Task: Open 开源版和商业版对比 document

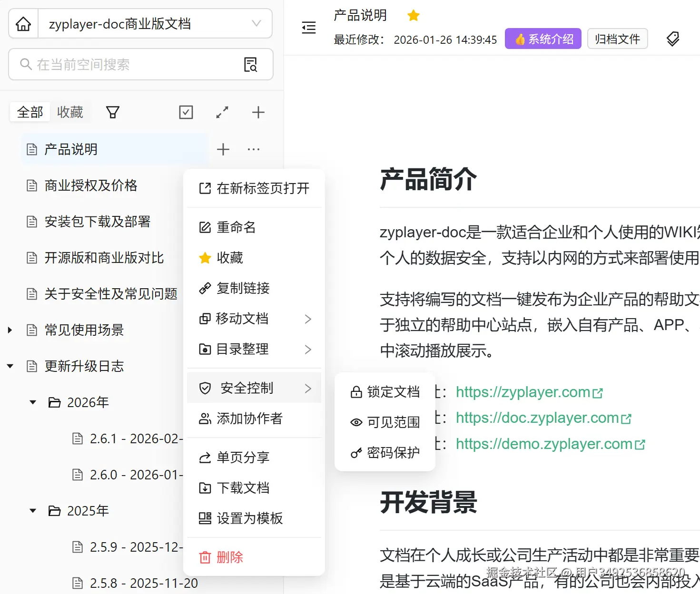Action: coord(104,258)
